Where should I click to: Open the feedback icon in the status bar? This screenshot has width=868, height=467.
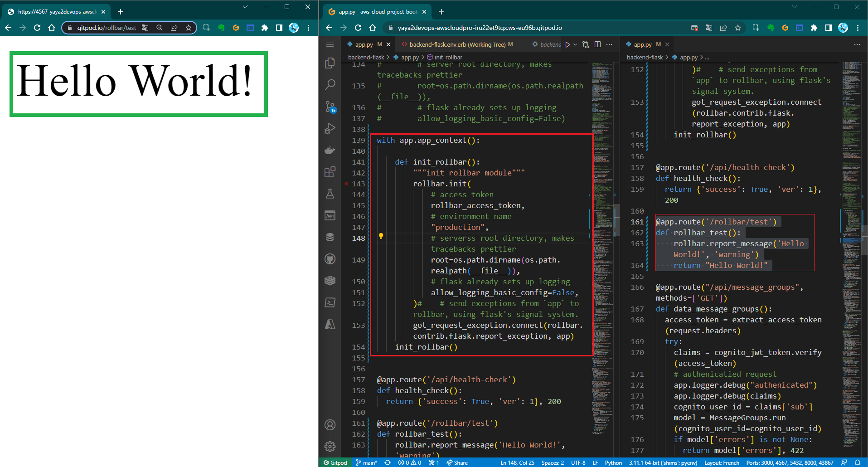click(x=844, y=462)
